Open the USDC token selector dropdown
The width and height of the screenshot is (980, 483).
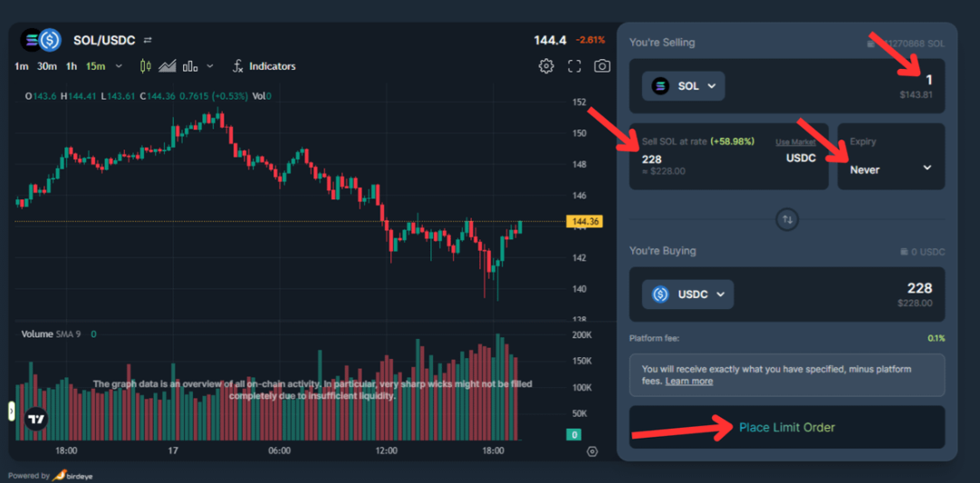[687, 294]
